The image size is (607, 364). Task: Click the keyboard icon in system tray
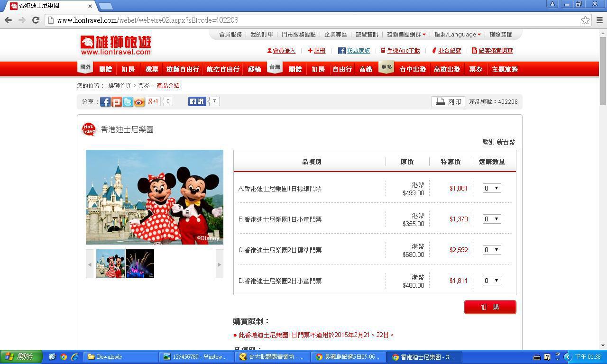point(537,357)
